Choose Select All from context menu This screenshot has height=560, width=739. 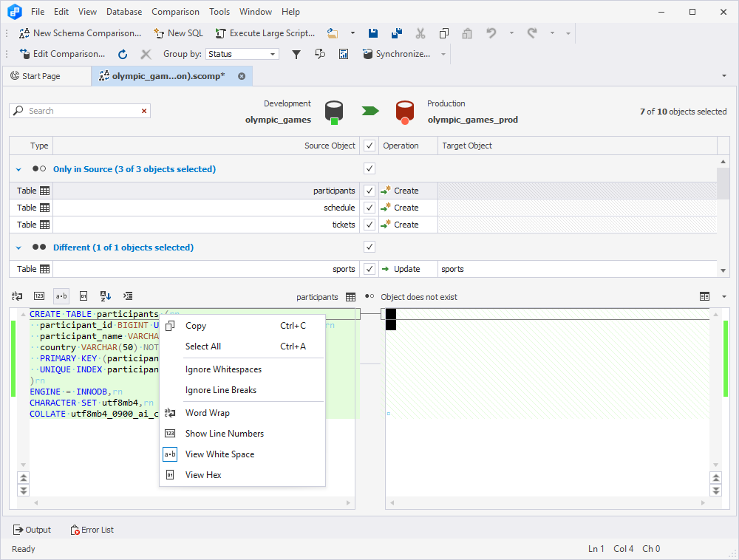[x=242, y=346]
